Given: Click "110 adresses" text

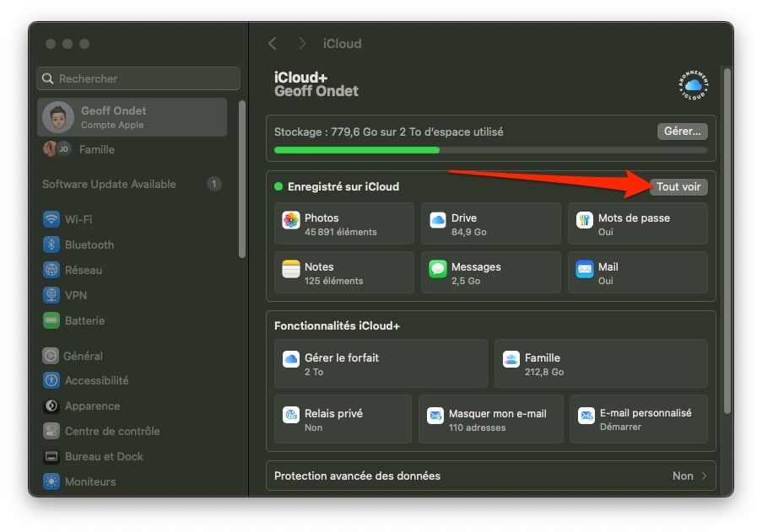Looking at the screenshot, I should pyautogui.click(x=478, y=427).
